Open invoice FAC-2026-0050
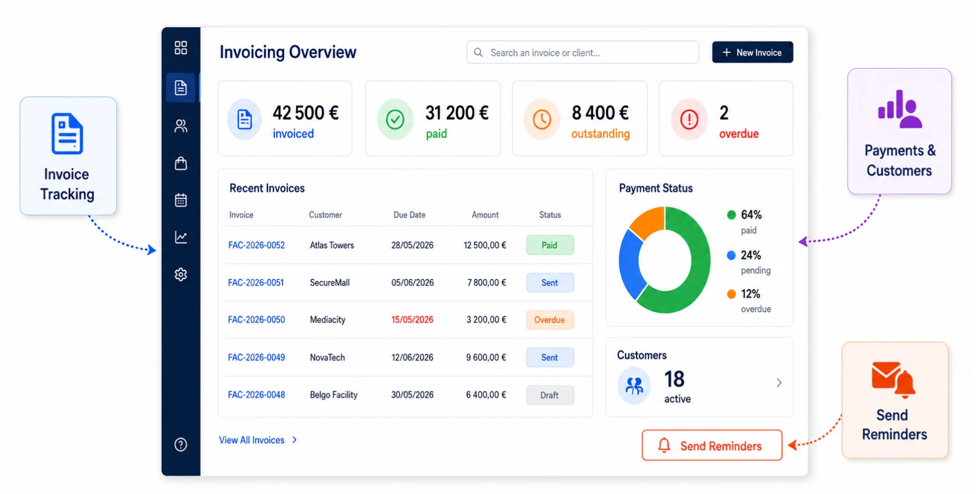This screenshot has height=494, width=980. [x=257, y=320]
